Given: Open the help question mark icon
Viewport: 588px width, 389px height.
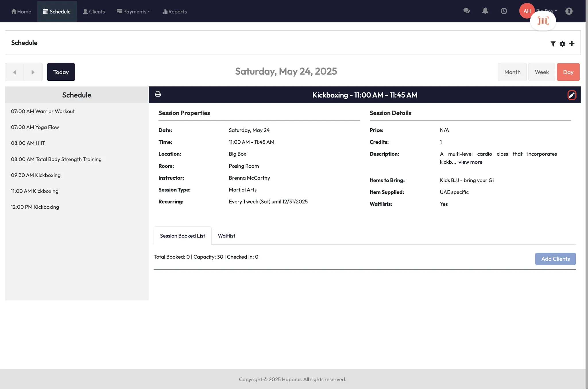Looking at the screenshot, I should pyautogui.click(x=569, y=11).
